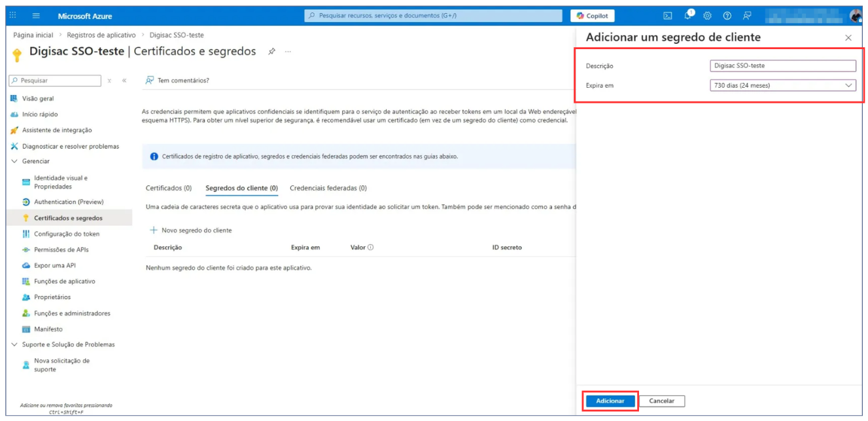Open the Azure portal hamburger menu
868x421 pixels.
pyautogui.click(x=36, y=16)
